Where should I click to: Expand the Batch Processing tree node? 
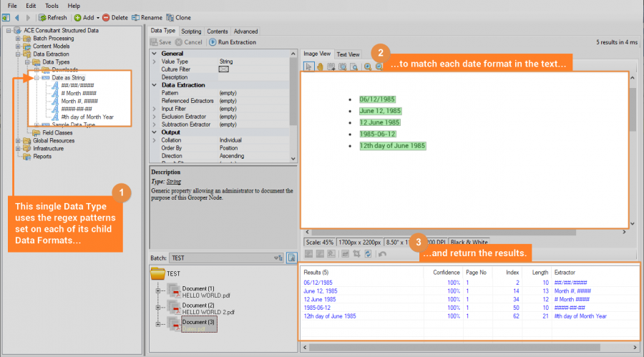point(19,38)
